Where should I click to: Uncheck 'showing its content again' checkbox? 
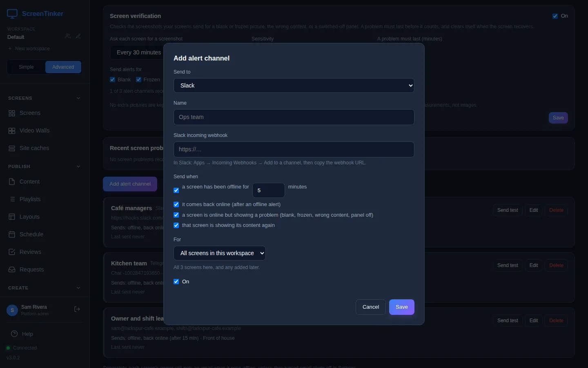pyautogui.click(x=176, y=225)
